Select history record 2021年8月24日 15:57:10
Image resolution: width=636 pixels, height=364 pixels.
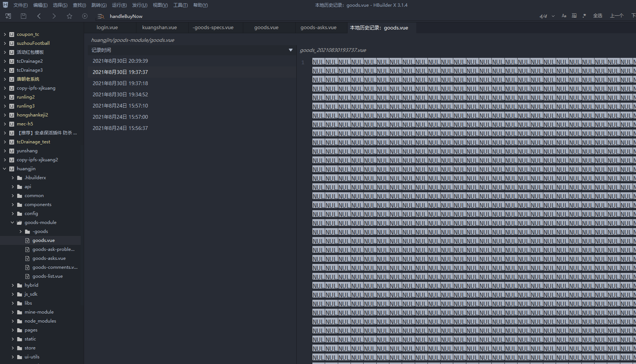click(x=120, y=106)
